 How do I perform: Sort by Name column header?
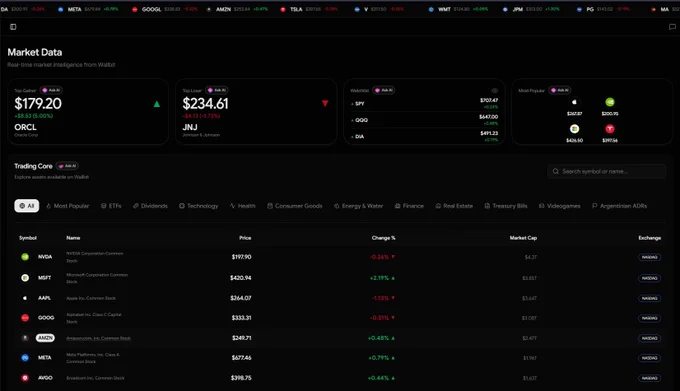73,238
